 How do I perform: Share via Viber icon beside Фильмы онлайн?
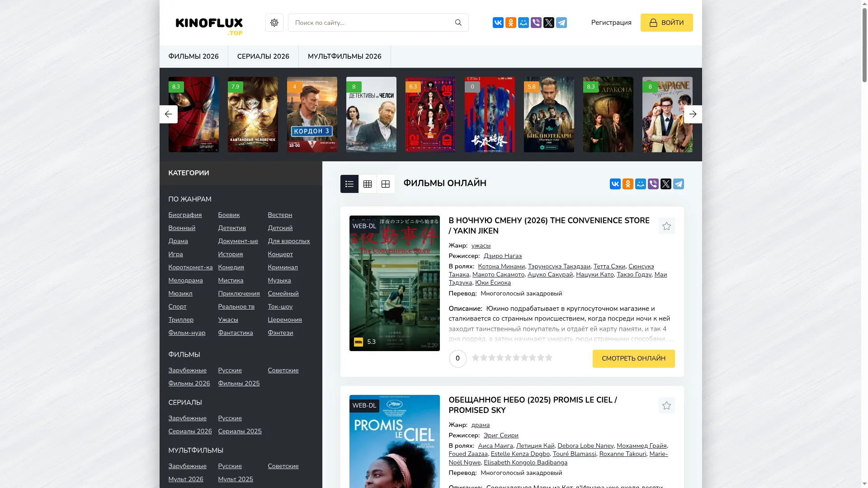653,184
